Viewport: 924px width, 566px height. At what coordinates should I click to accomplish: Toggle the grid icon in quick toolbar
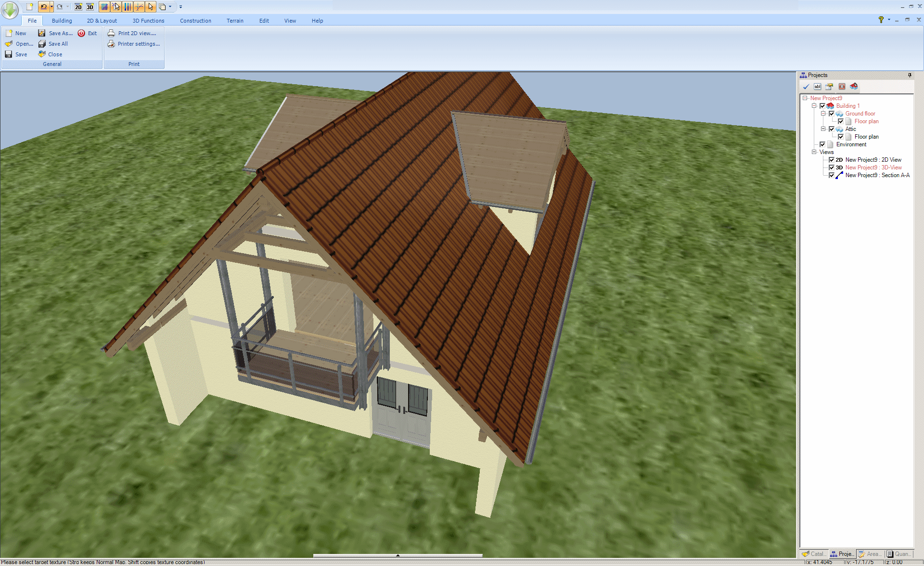[x=104, y=7]
